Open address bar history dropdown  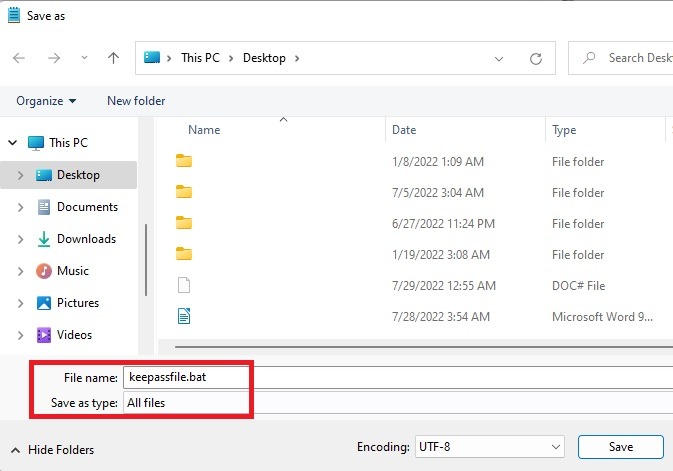pyautogui.click(x=498, y=58)
